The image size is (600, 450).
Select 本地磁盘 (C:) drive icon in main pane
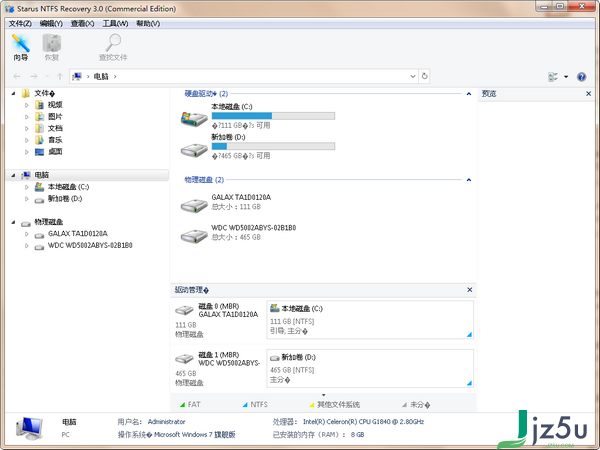[194, 119]
